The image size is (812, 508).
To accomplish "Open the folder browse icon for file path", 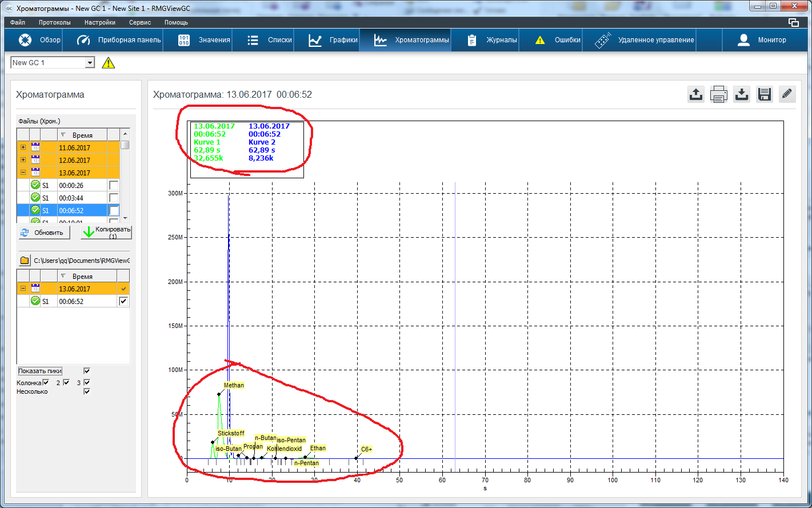I will [x=25, y=261].
